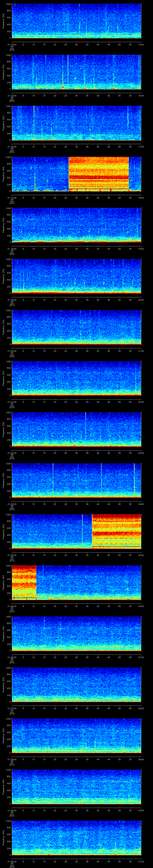The height and width of the screenshot is (868, 153).
Task: Click the 30 second tick under the 21:18 spectrogram
Action: coord(76,249)
